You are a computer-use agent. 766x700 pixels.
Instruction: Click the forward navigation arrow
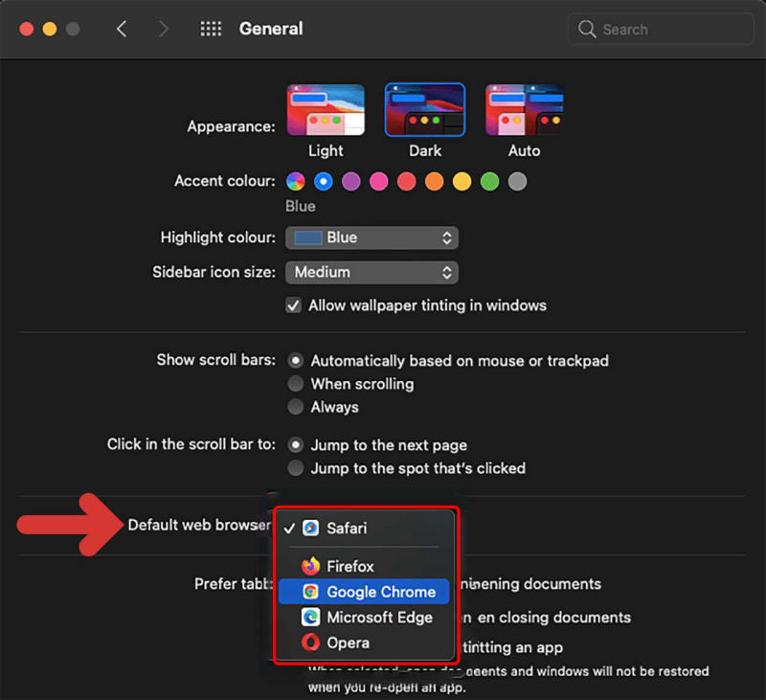163,29
